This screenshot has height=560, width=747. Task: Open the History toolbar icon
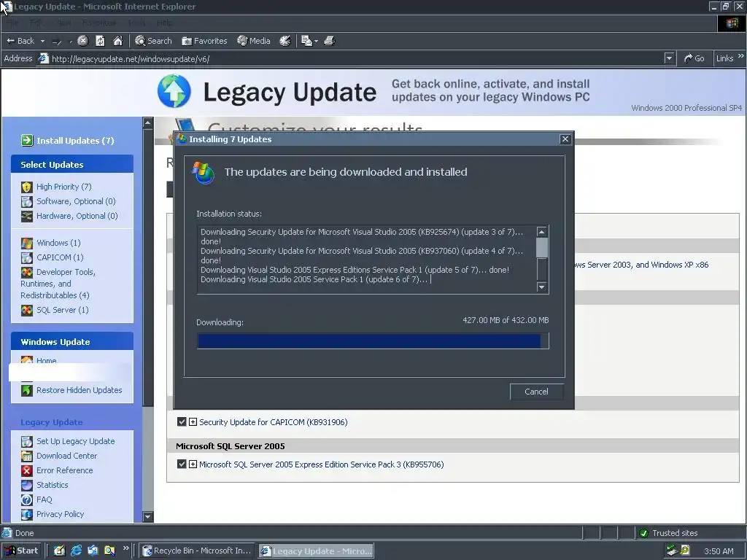(285, 41)
